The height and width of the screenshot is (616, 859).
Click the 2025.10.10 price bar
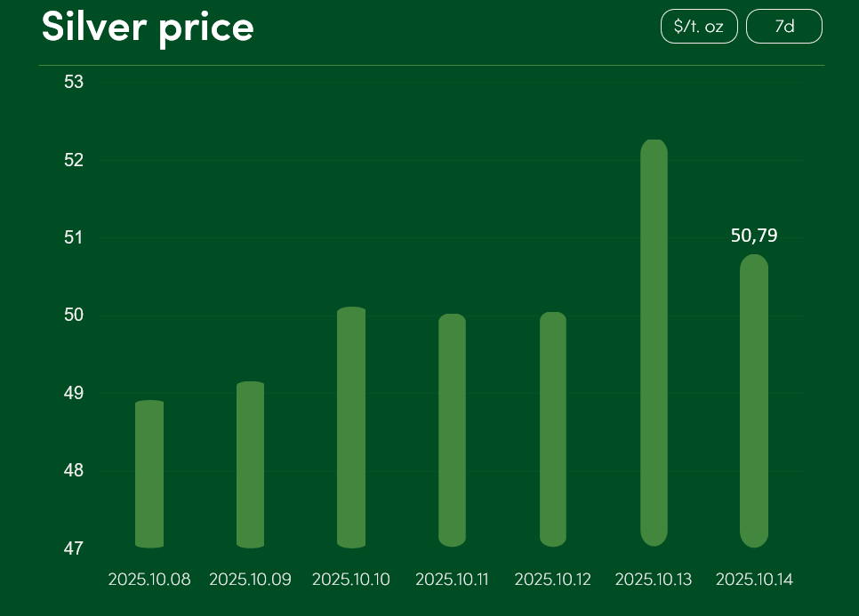point(351,428)
